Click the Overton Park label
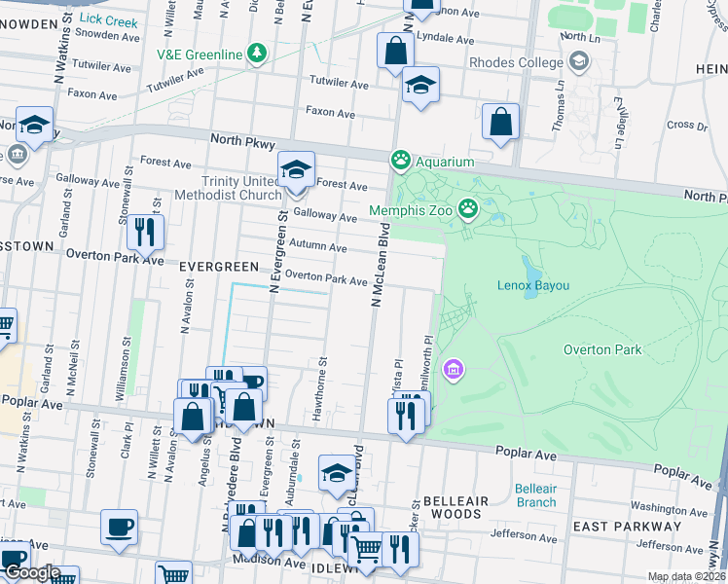The height and width of the screenshot is (584, 728). tap(602, 349)
